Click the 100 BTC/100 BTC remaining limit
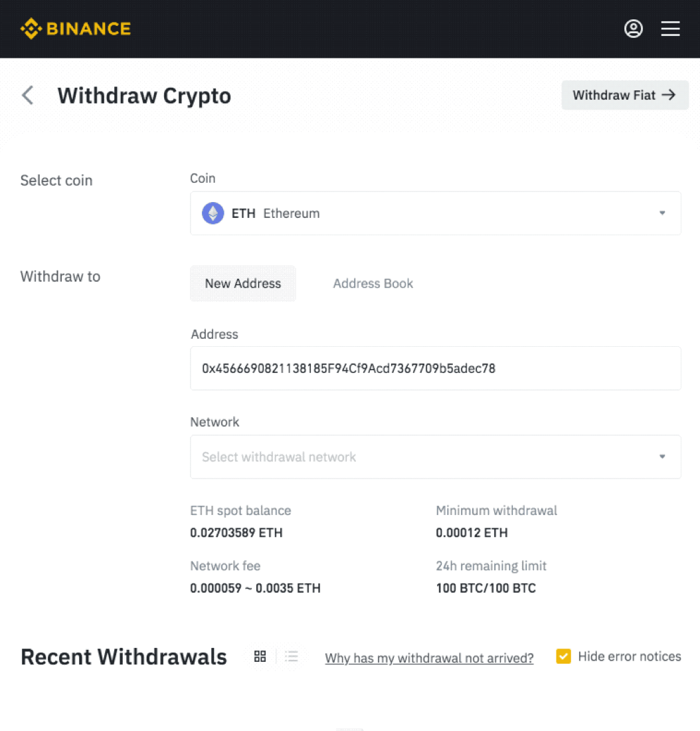 point(485,588)
